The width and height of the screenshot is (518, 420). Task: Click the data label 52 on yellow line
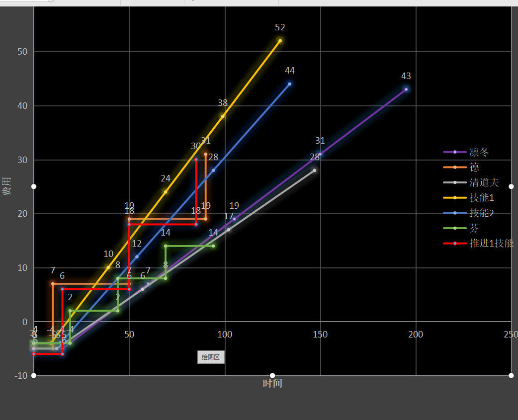tap(280, 27)
